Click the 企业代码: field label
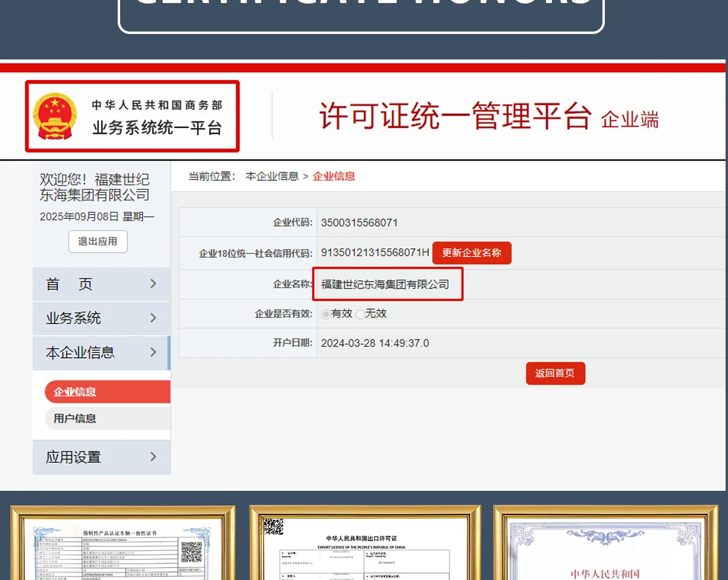Screen dimensions: 728x580 (x=292, y=223)
